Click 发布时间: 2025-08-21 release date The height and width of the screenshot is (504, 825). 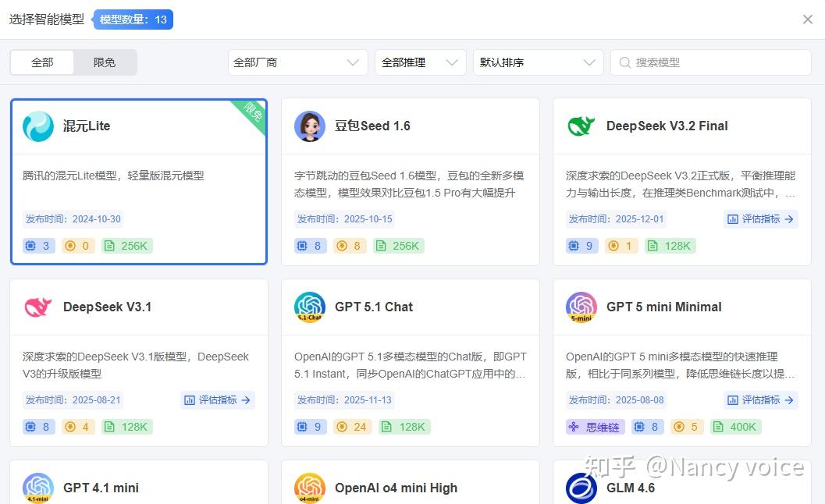tap(73, 399)
